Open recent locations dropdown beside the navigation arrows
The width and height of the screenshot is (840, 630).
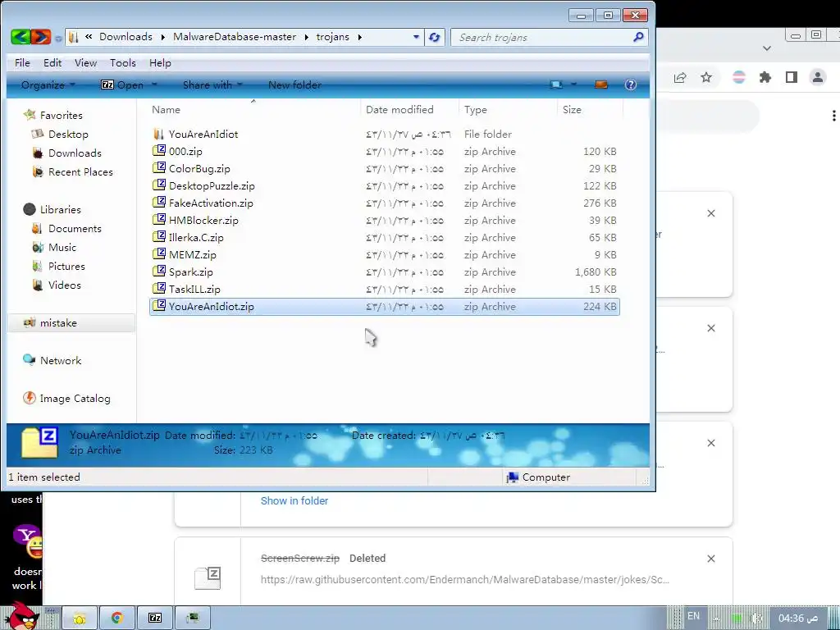pos(58,38)
